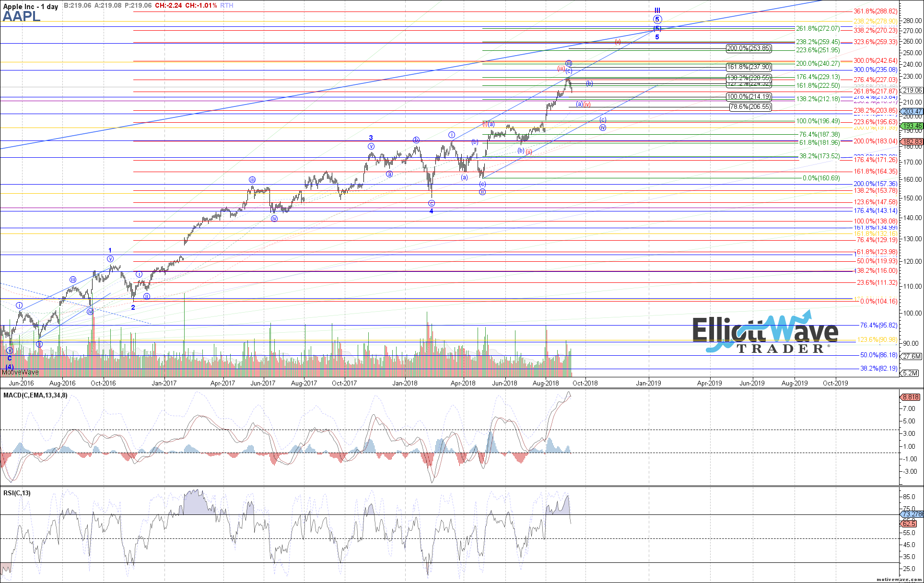
Task: Click the 238.2%(203.85) Fibonacci label
Action: point(875,111)
